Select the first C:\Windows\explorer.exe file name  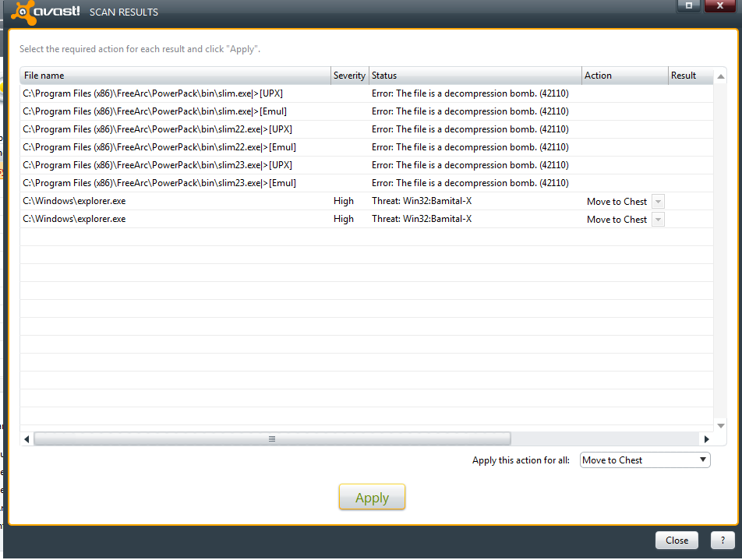click(x=74, y=201)
